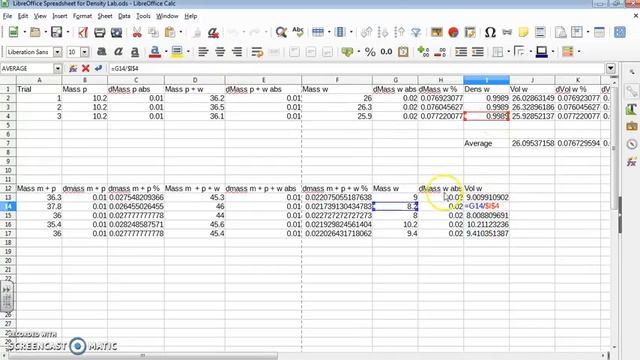This screenshot has width=640, height=360.
Task: Format as percent icon
Action: pos(370,52)
